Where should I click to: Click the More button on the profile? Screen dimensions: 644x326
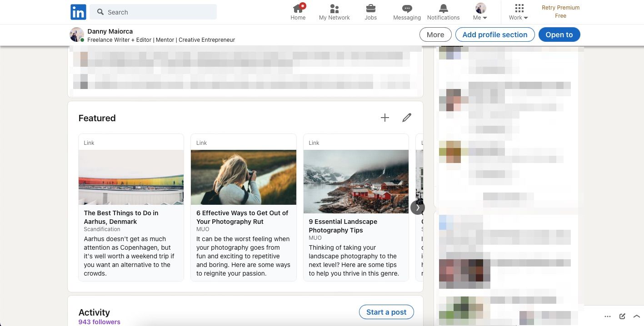point(434,35)
